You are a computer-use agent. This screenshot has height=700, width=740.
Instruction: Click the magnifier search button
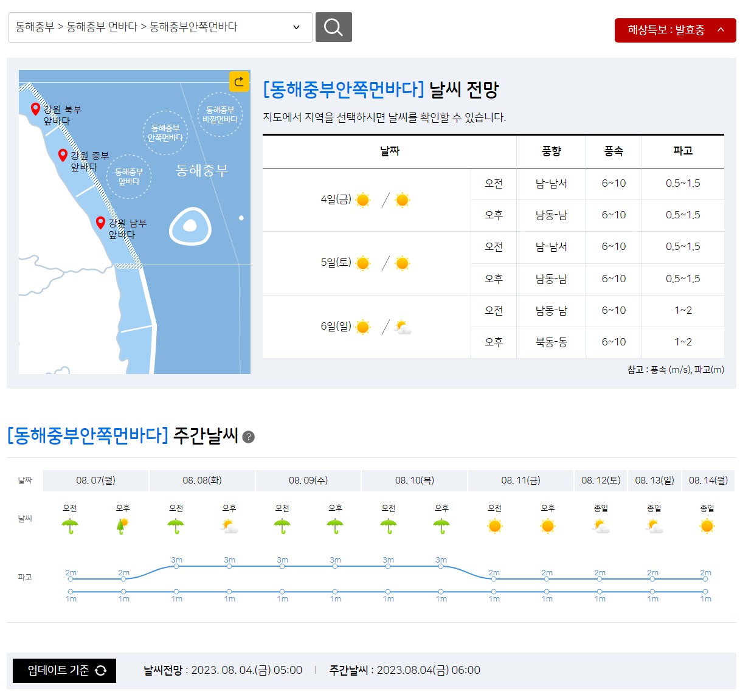[x=333, y=27]
